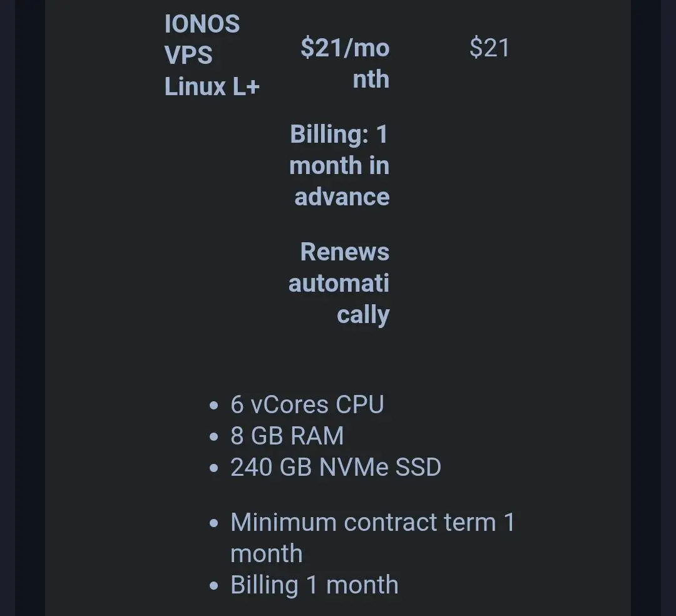Click the Linux L+ text line
The image size is (676, 616).
coord(212,86)
